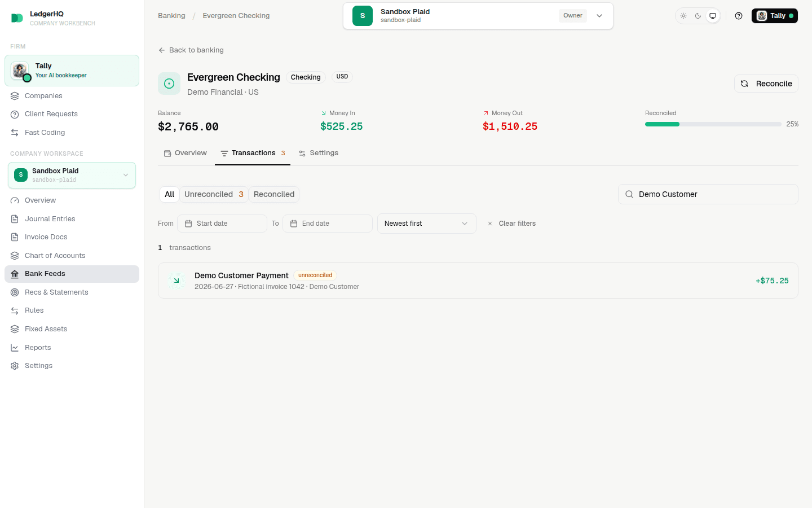Select system theme monitor icon
Image resolution: width=812 pixels, height=508 pixels.
tap(713, 16)
